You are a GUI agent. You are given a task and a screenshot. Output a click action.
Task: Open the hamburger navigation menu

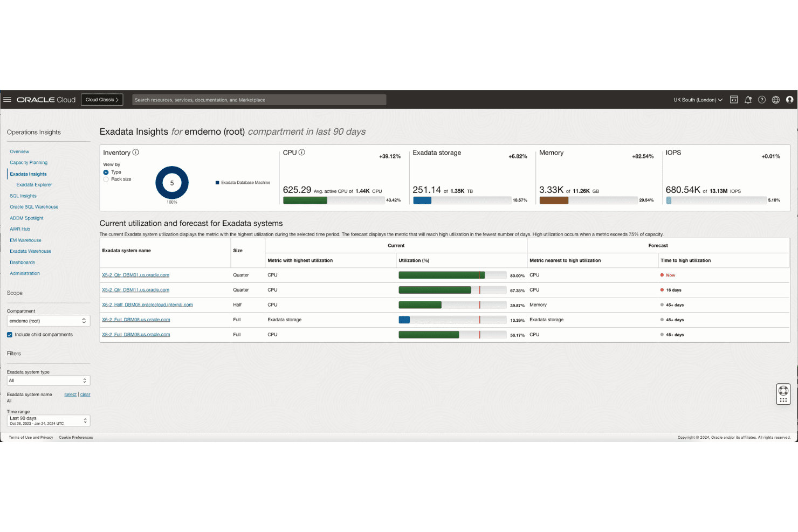8,100
